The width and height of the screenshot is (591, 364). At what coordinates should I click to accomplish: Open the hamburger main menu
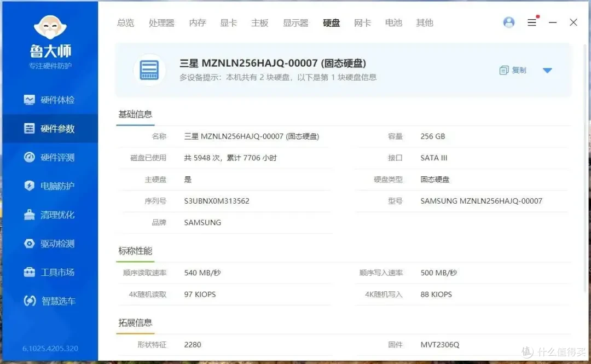(532, 22)
